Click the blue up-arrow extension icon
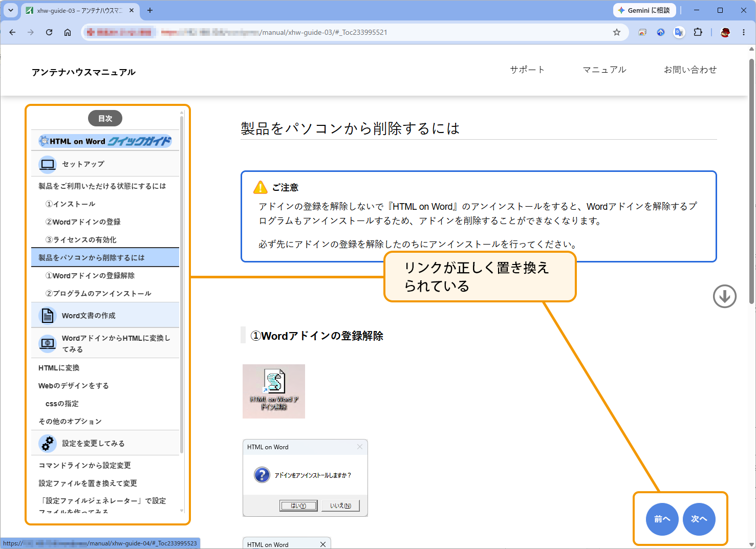The height and width of the screenshot is (549, 756). click(x=661, y=32)
